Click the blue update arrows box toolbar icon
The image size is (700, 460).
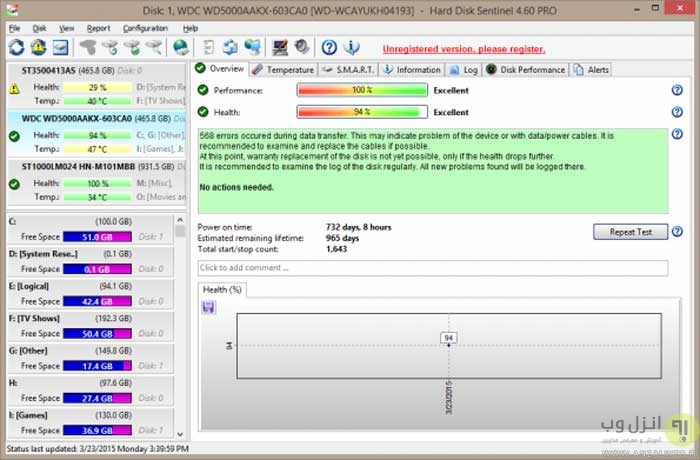[230, 47]
